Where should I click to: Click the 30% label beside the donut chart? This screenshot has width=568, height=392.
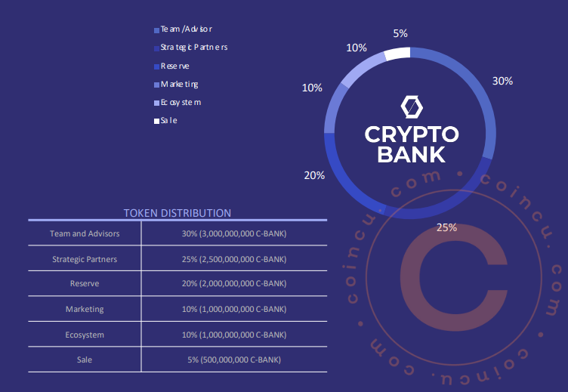click(502, 81)
